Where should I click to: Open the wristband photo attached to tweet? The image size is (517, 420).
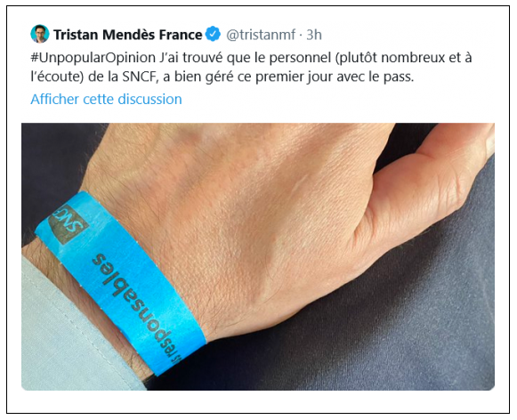pyautogui.click(x=258, y=256)
